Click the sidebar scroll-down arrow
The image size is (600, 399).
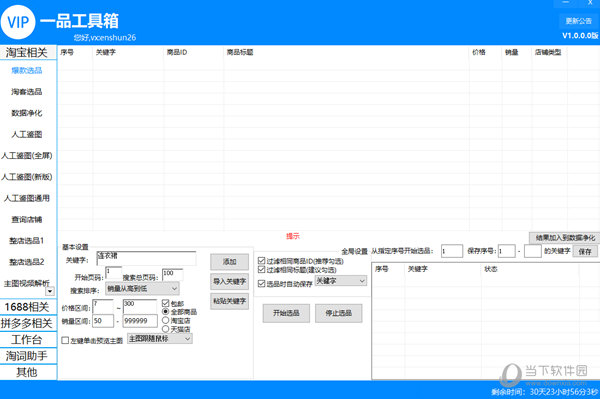click(x=50, y=292)
